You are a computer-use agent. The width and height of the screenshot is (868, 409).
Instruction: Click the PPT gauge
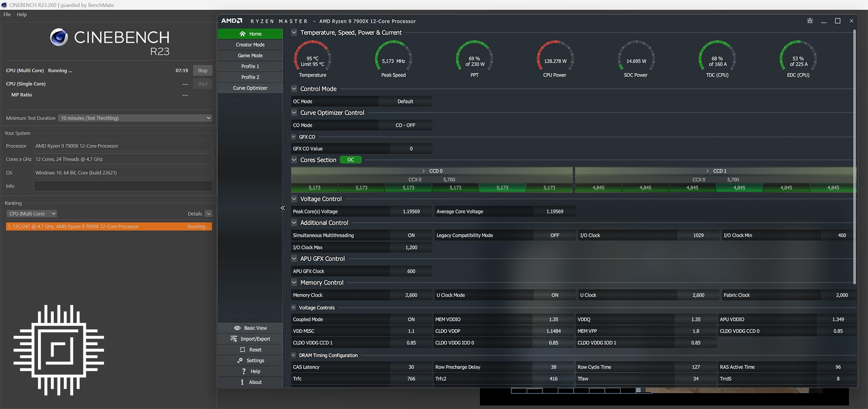point(474,59)
